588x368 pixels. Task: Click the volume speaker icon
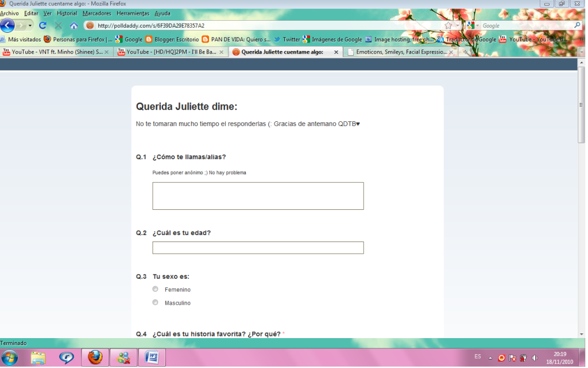[x=535, y=358]
